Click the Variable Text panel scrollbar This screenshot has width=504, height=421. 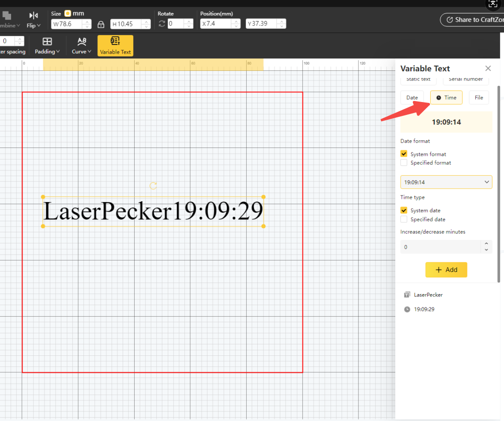point(499,184)
